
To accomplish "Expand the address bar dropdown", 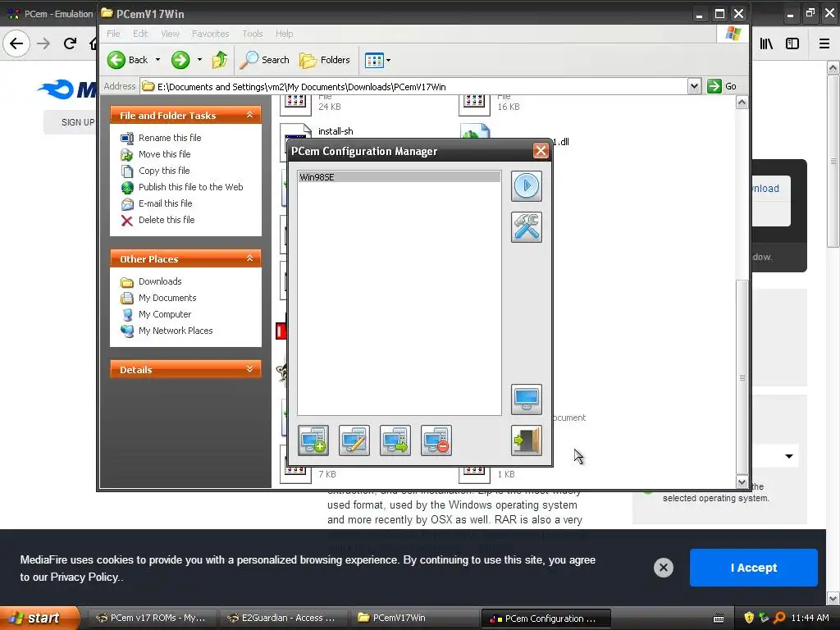I will pos(694,86).
